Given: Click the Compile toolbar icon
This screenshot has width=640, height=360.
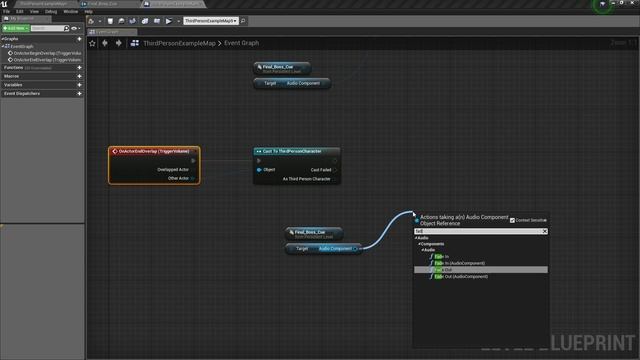Looking at the screenshot, I should (91, 21).
